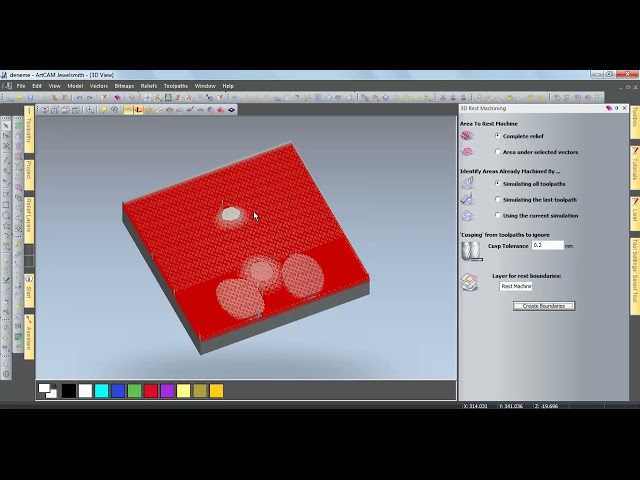The image size is (640, 480).
Task: Click the Redo arrow icon
Action: coord(90,98)
